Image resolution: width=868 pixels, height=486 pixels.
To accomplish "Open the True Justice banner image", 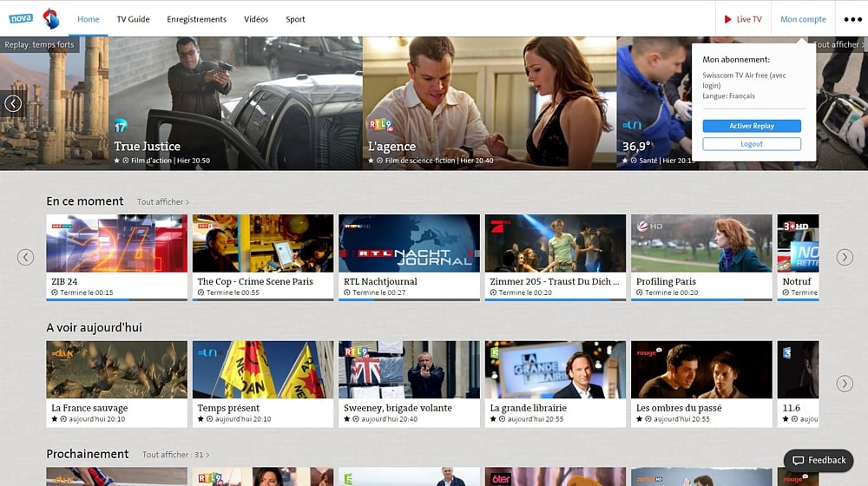I will pyautogui.click(x=235, y=103).
